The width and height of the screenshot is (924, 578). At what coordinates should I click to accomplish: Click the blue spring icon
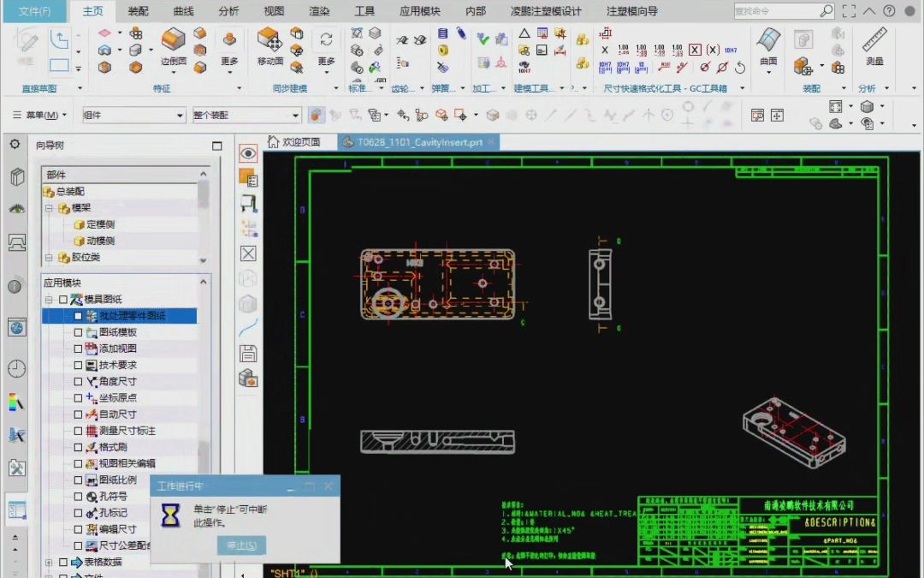coord(442,33)
